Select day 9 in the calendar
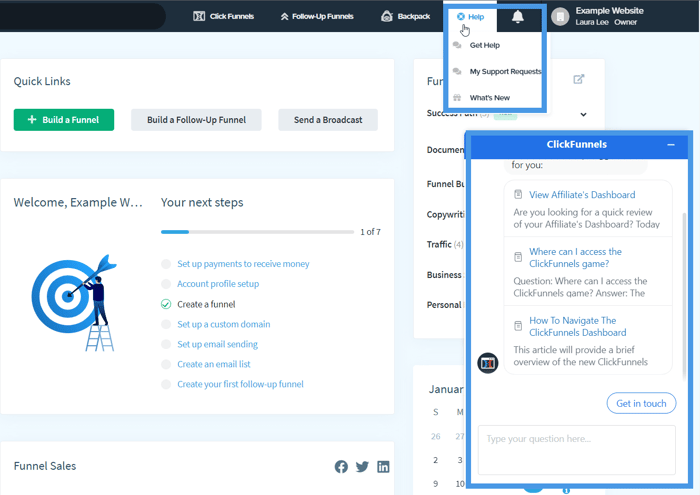 tap(435, 484)
